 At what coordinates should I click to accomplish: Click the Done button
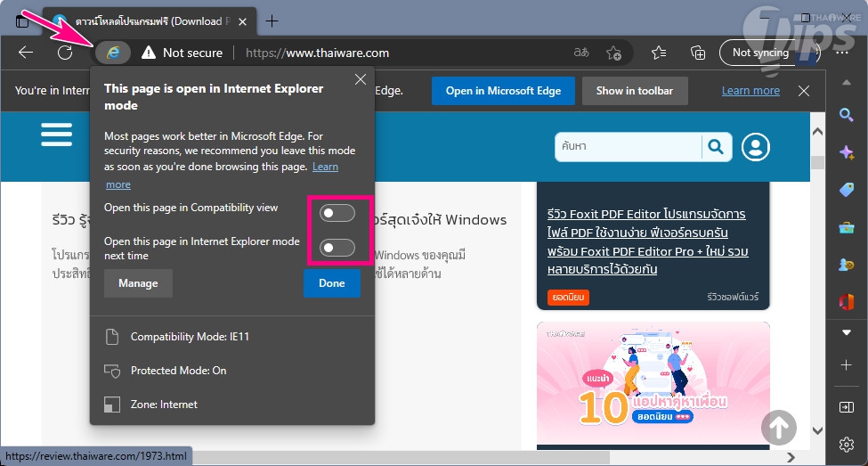click(331, 283)
